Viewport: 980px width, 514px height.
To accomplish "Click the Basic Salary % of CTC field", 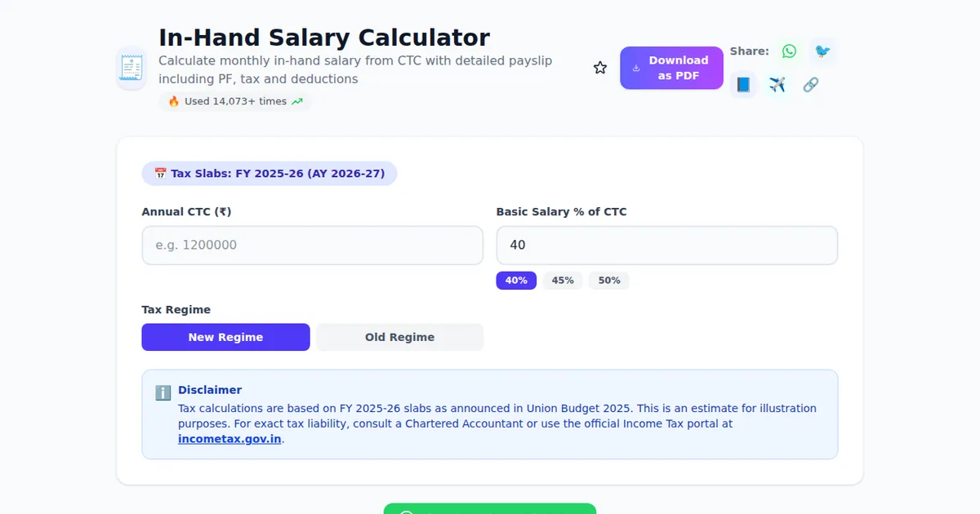I will 666,246.
